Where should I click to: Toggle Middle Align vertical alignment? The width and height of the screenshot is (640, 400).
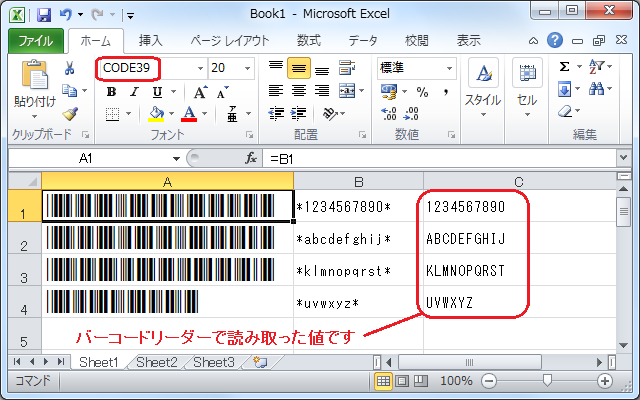299,68
